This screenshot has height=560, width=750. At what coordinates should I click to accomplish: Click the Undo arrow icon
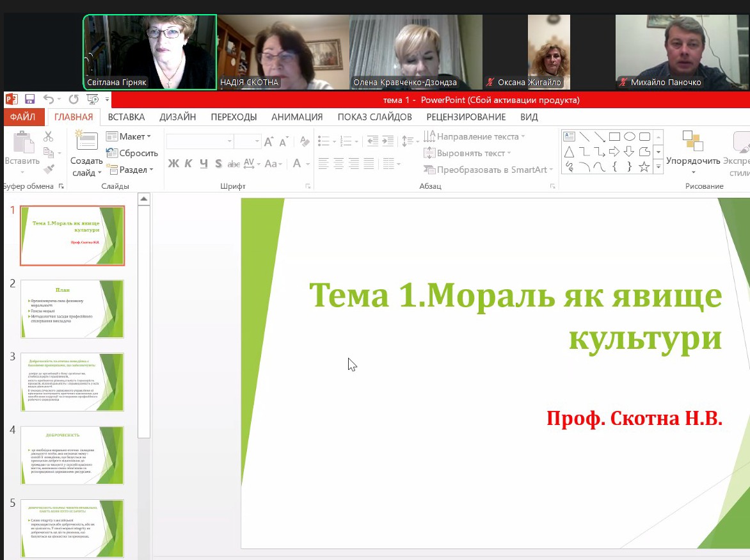point(49,99)
